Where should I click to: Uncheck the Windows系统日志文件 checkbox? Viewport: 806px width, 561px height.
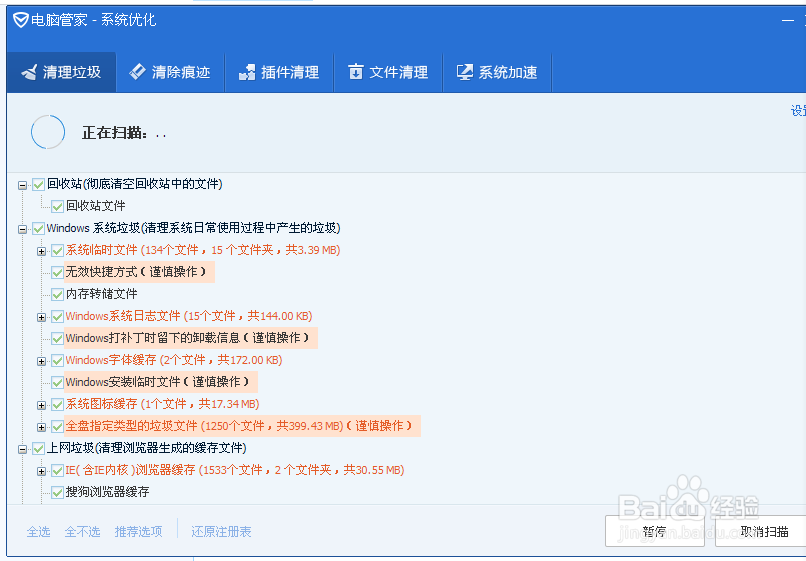click(57, 317)
